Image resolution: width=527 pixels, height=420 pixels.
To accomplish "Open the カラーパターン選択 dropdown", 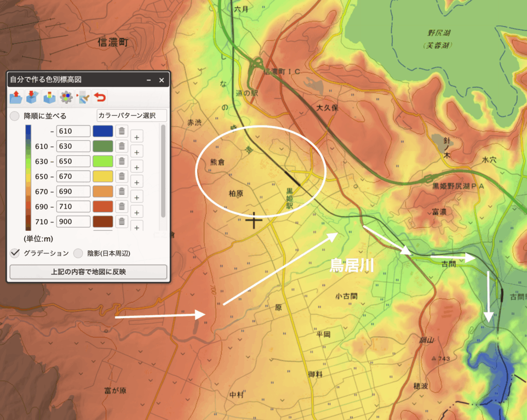I will (x=131, y=115).
